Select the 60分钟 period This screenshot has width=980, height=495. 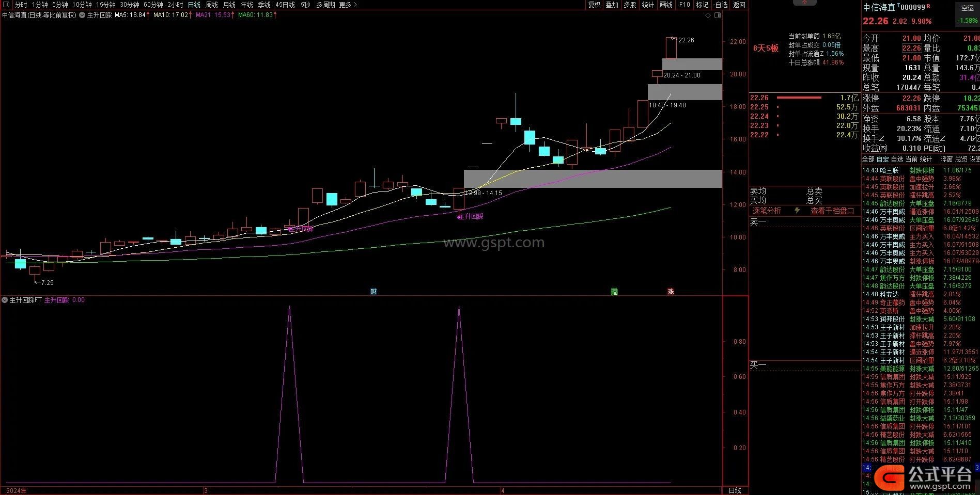click(x=153, y=5)
